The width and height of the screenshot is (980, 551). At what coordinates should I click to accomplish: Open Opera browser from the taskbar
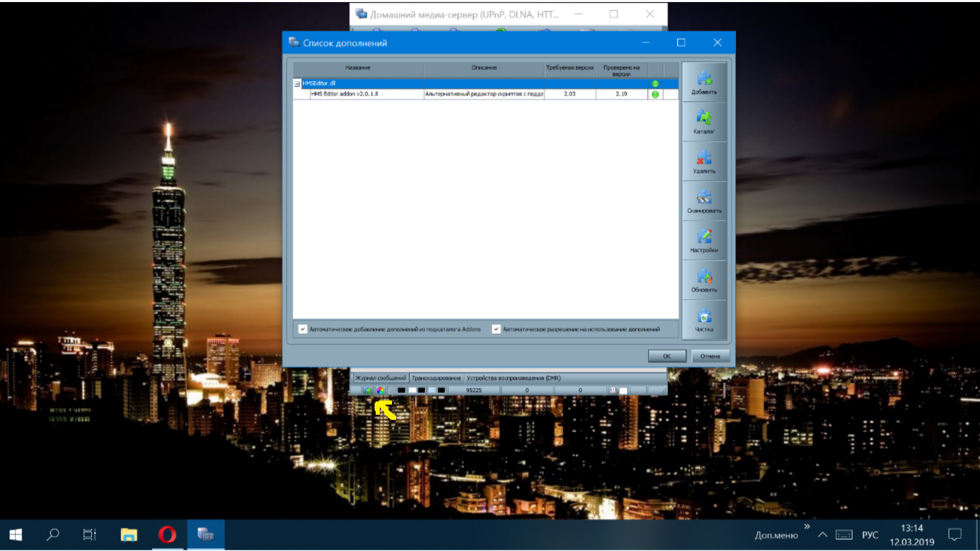pos(167,535)
